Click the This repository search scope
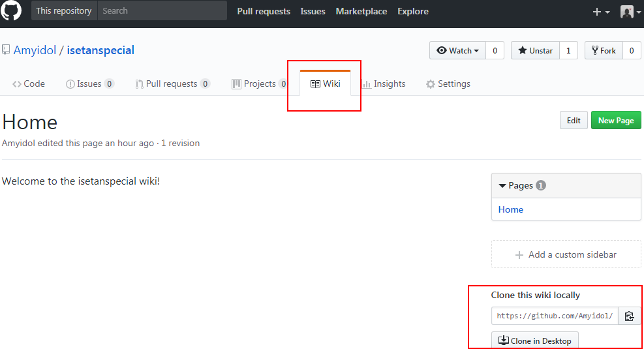 [64, 10]
